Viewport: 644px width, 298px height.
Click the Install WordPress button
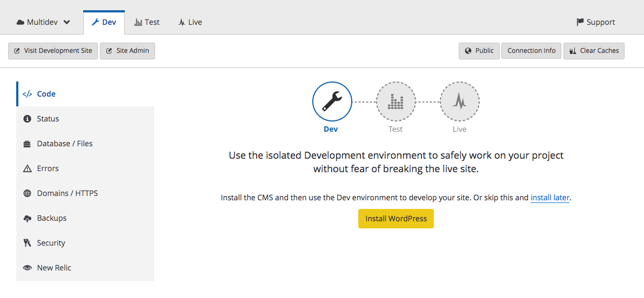click(396, 219)
